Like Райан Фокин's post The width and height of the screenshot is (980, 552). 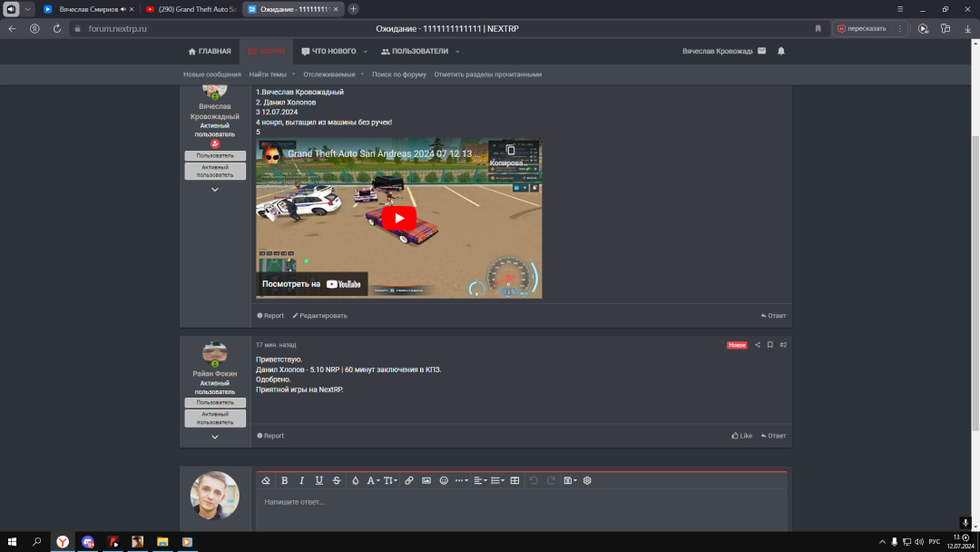pyautogui.click(x=742, y=436)
